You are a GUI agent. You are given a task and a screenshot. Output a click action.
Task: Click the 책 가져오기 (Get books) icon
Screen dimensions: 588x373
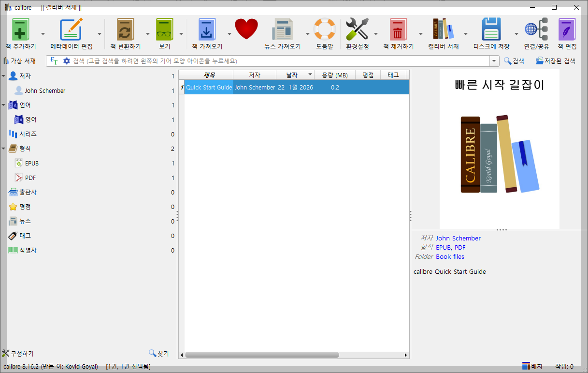[x=207, y=30]
